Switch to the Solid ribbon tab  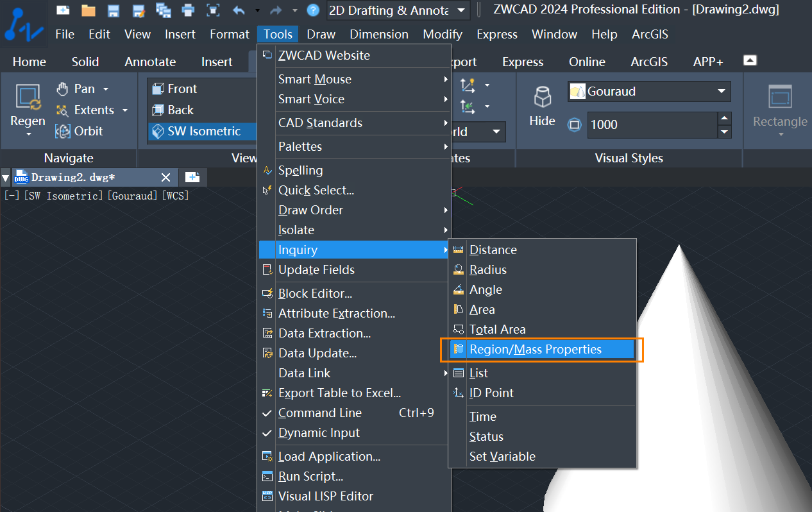pos(85,62)
